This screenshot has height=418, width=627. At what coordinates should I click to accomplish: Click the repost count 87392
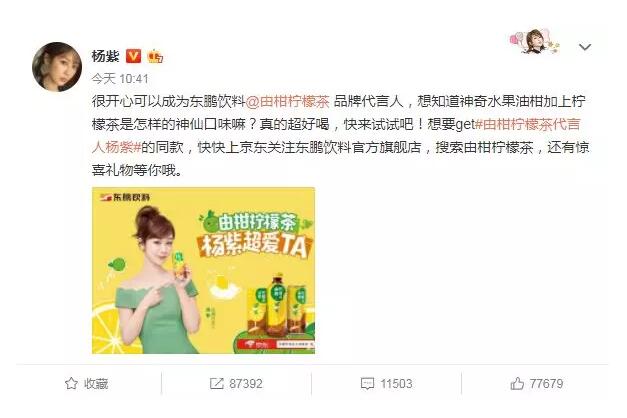[246, 384]
